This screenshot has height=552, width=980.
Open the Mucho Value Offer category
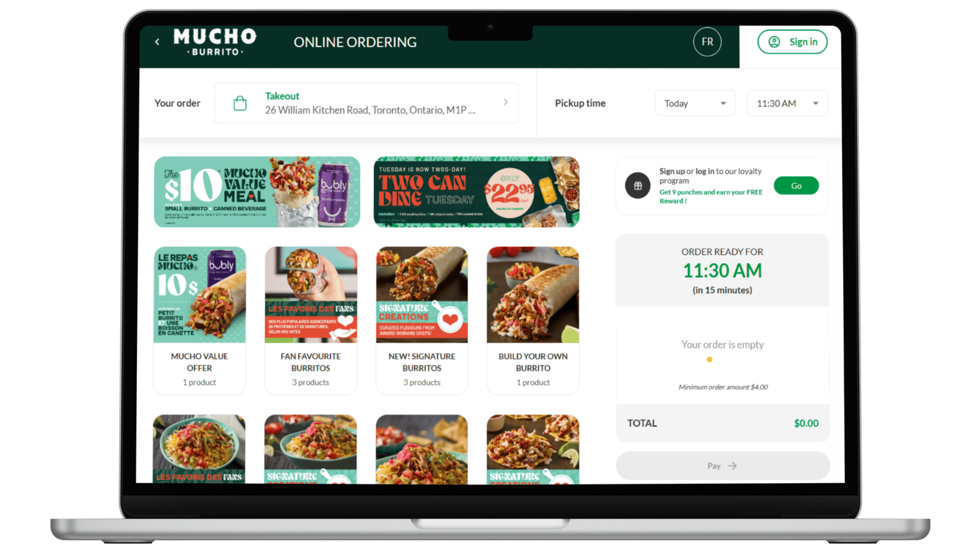pos(200,320)
